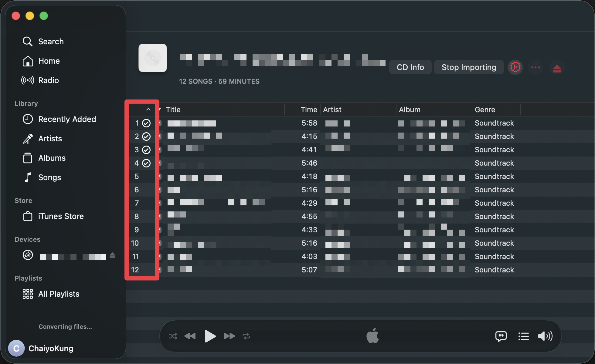Skip forward with the next-track button
Viewport: 595px width, 364px height.
pos(229,336)
